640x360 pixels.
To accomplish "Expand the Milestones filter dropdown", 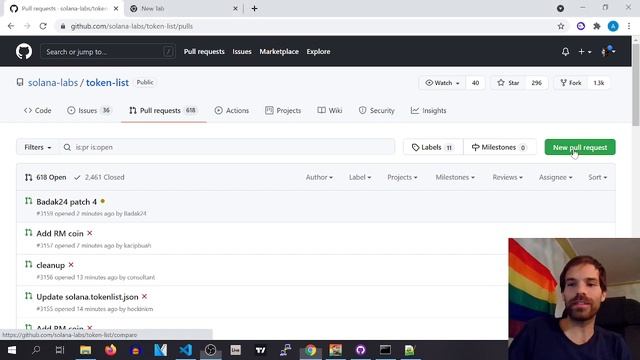I will pos(455,178).
